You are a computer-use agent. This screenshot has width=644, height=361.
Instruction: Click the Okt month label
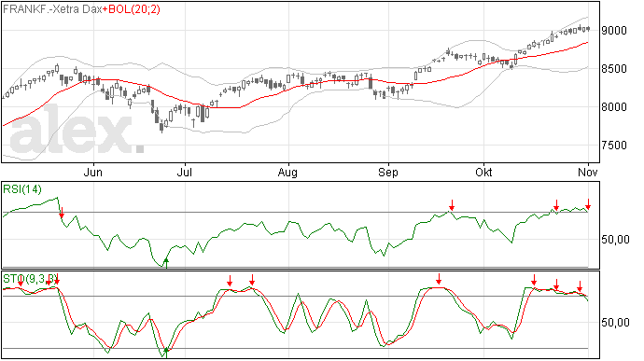pos(483,172)
